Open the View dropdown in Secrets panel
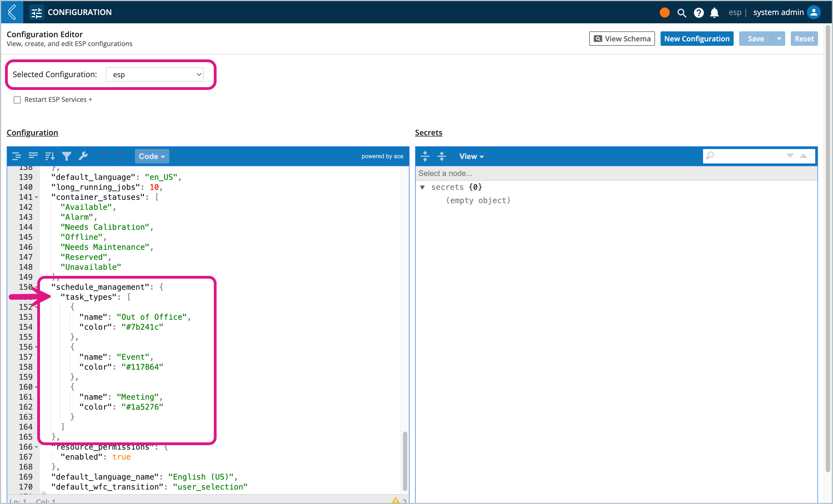This screenshot has width=833, height=504. (x=471, y=156)
